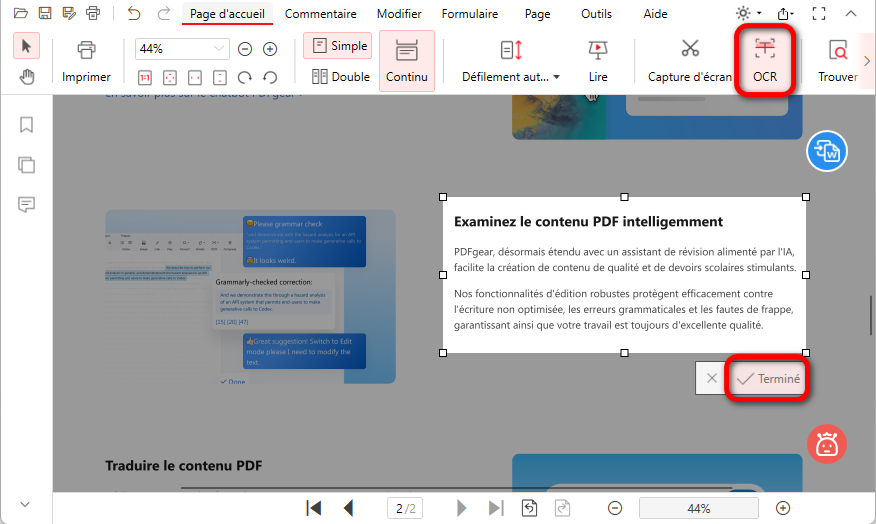The image size is (876, 524).
Task: Go back to the previous view
Action: 529,508
